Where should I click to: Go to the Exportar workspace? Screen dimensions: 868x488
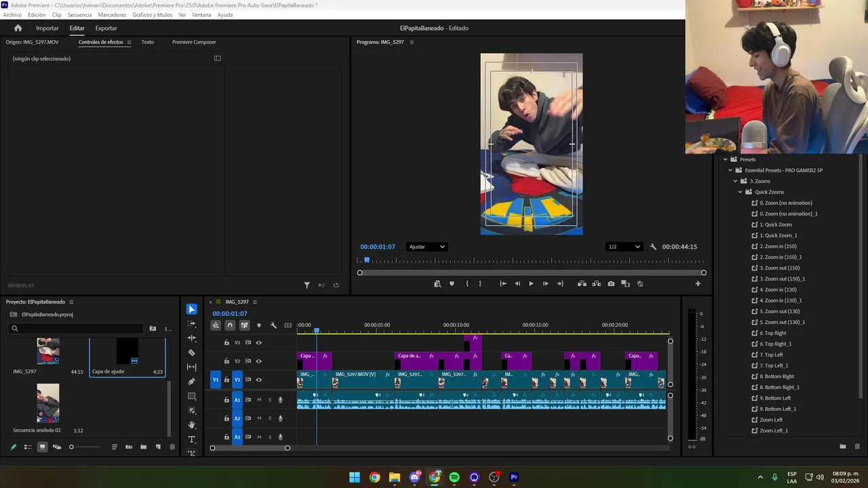tap(106, 28)
